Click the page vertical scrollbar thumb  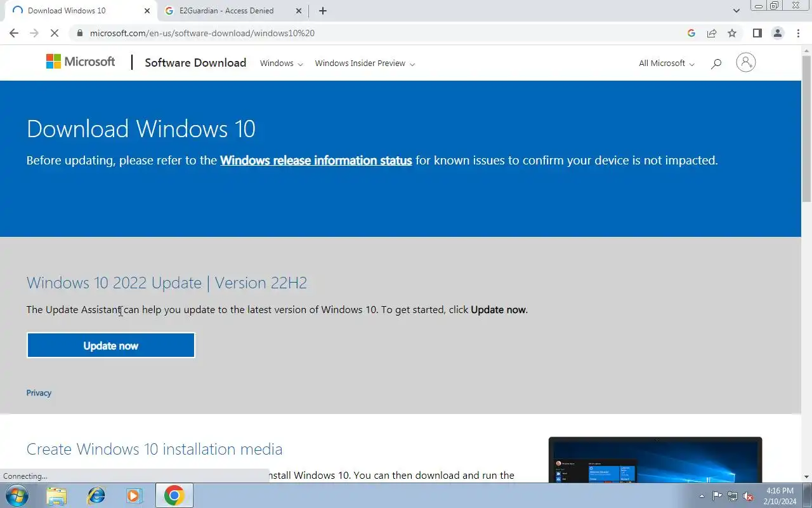[x=806, y=129]
